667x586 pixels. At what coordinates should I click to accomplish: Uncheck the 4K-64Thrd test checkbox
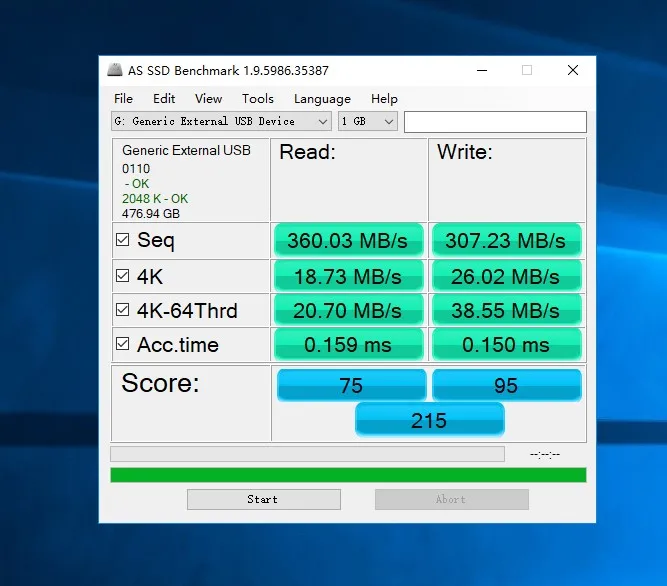(123, 310)
